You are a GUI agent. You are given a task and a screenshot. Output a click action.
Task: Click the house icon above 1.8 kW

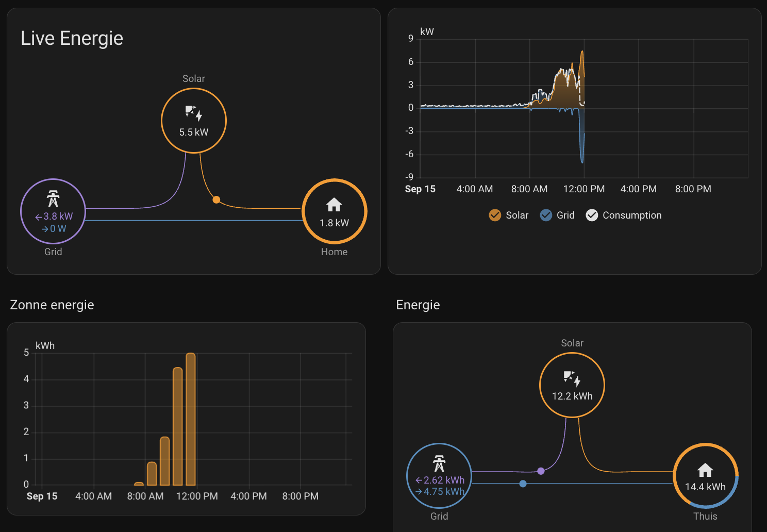click(x=334, y=205)
